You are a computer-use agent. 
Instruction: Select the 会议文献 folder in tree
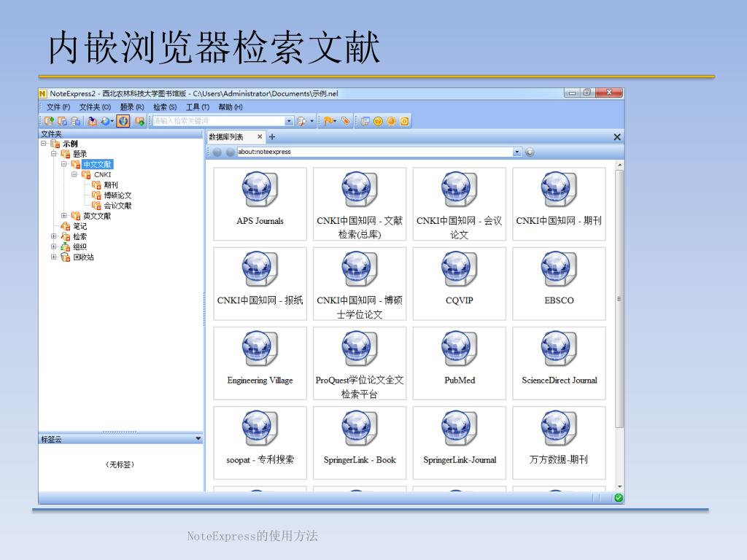[x=117, y=206]
